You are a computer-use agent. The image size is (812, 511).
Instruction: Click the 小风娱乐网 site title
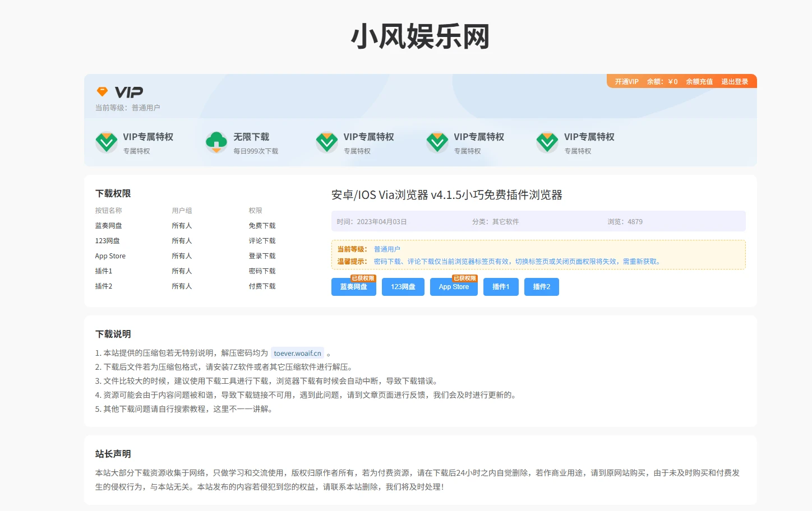click(x=421, y=36)
